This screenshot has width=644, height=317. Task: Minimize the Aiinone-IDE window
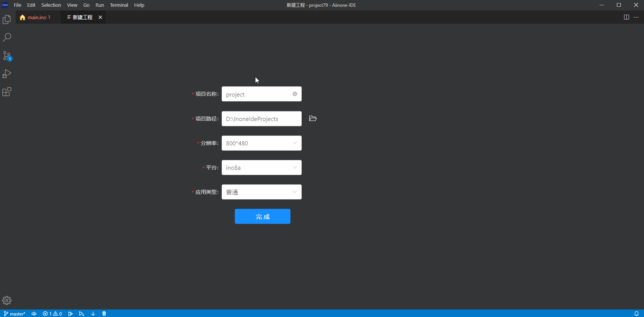[602, 5]
